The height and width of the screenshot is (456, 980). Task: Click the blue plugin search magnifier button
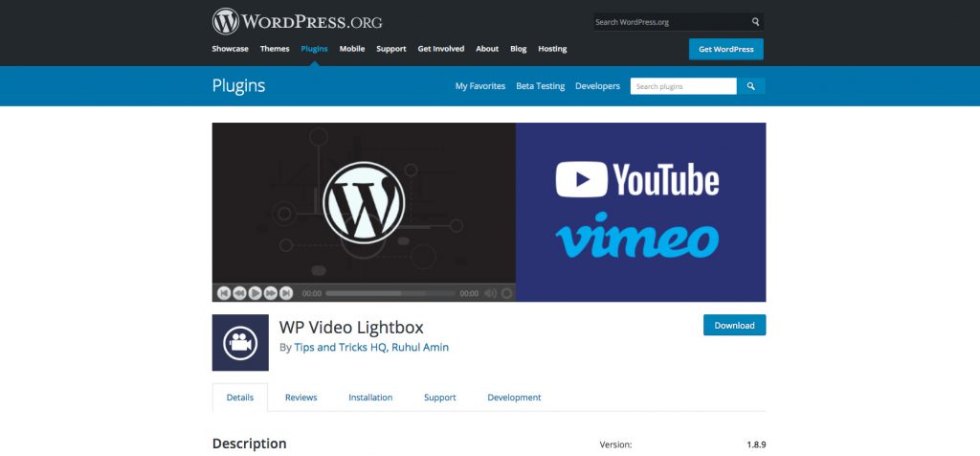pyautogui.click(x=751, y=86)
